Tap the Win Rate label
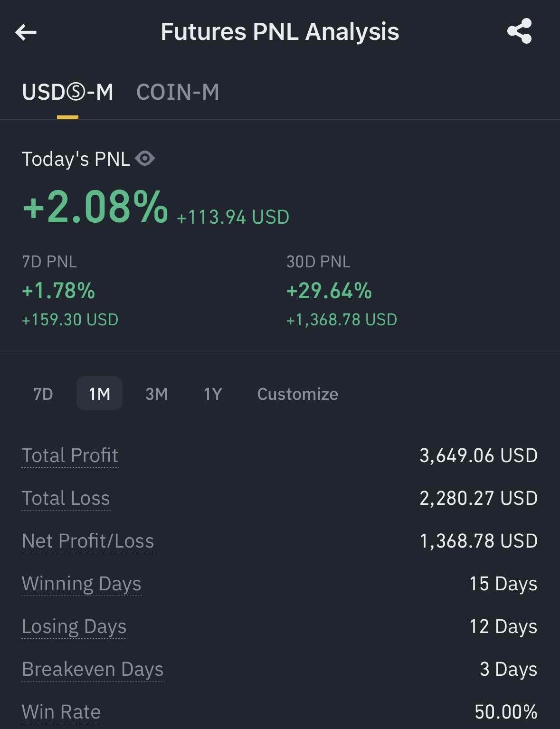This screenshot has height=729, width=560. click(x=61, y=712)
